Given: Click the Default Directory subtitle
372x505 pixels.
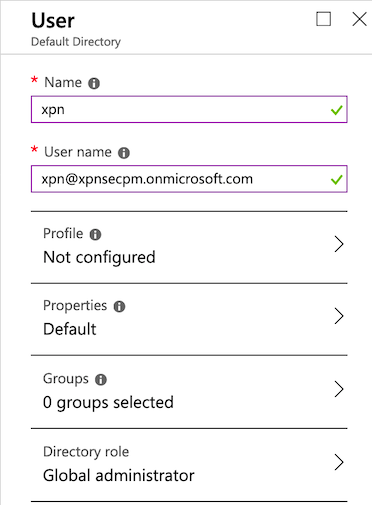Looking at the screenshot, I should (76, 42).
